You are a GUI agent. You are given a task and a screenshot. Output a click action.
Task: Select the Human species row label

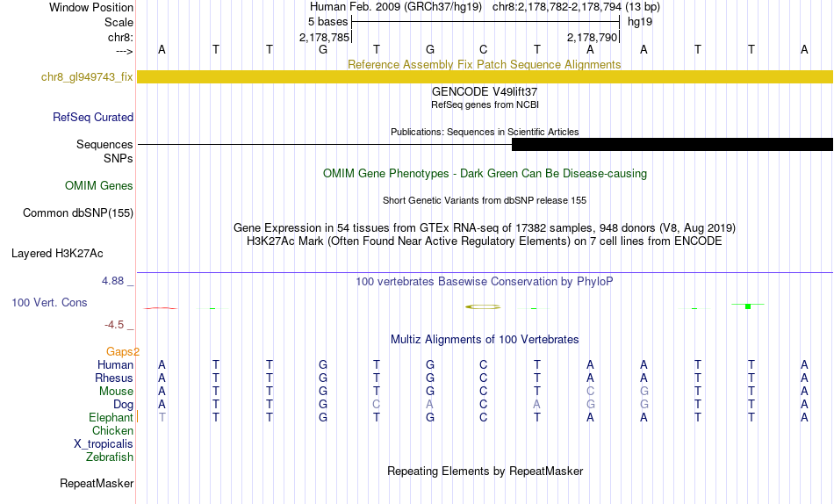[115, 364]
